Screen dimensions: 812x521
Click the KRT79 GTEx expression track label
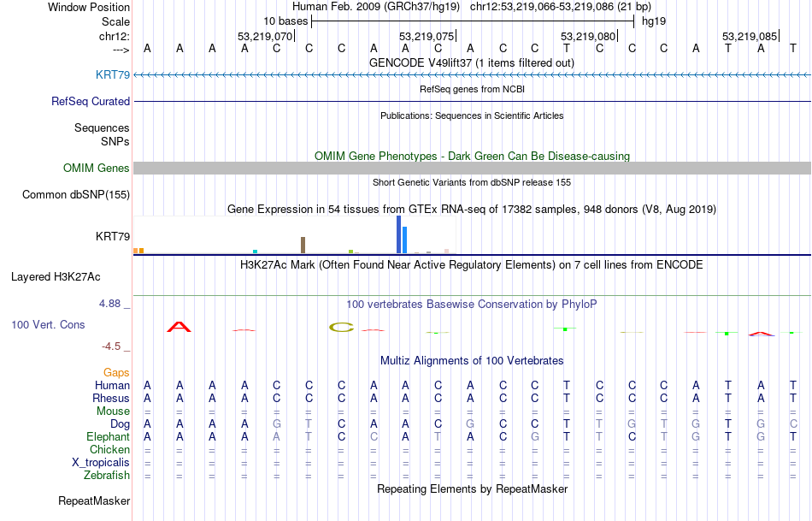pos(113,236)
